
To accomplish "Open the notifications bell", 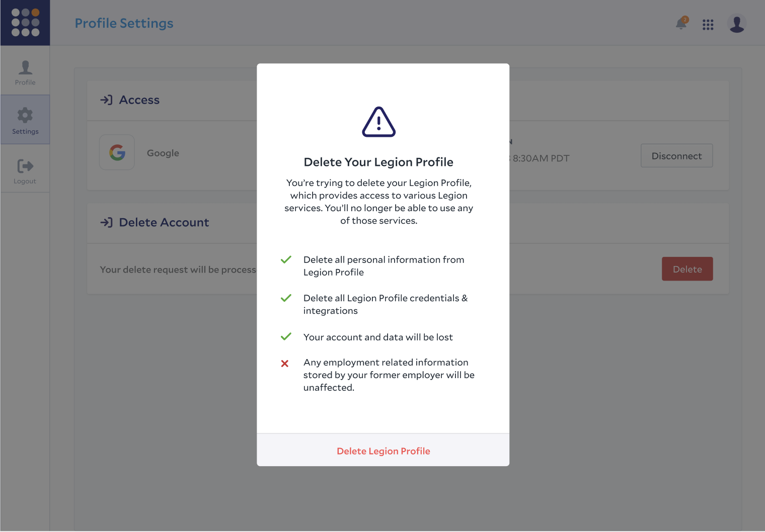I will 681,23.
